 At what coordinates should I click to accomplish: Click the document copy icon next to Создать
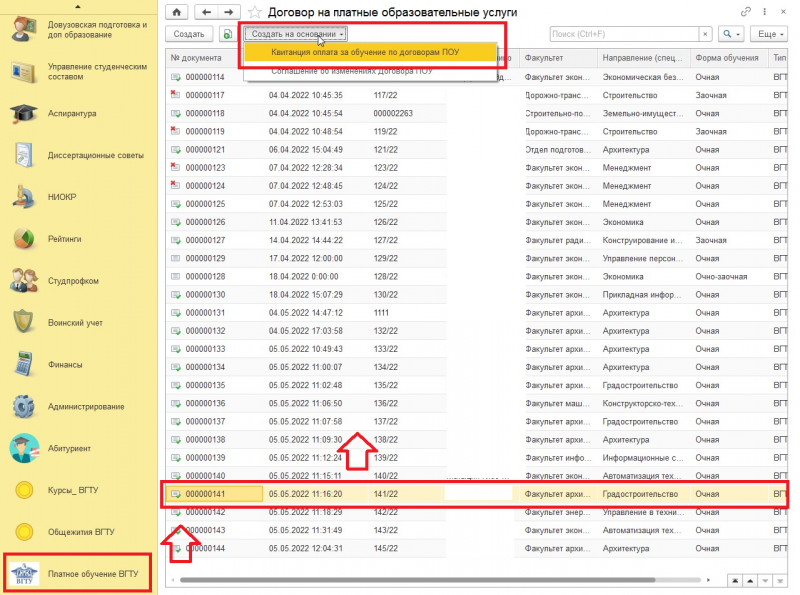click(x=228, y=34)
